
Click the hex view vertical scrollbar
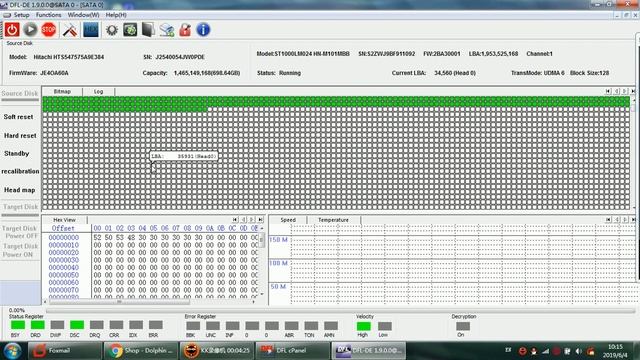point(262,261)
